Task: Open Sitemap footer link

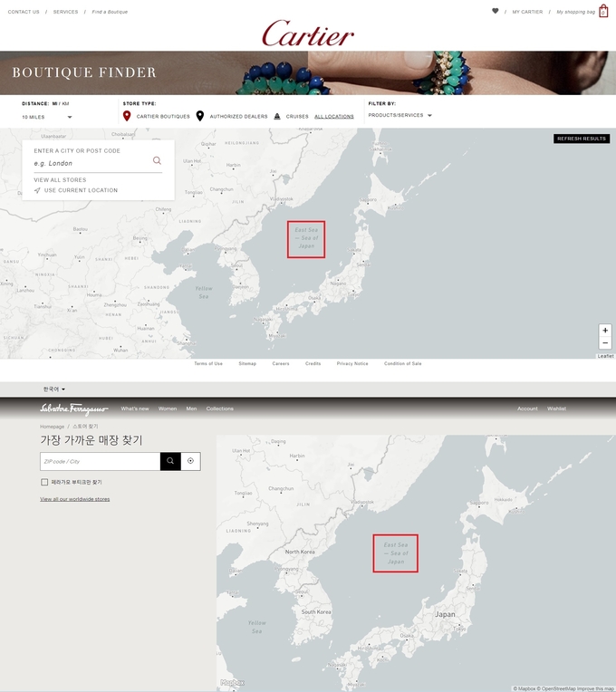Action: pyautogui.click(x=247, y=363)
